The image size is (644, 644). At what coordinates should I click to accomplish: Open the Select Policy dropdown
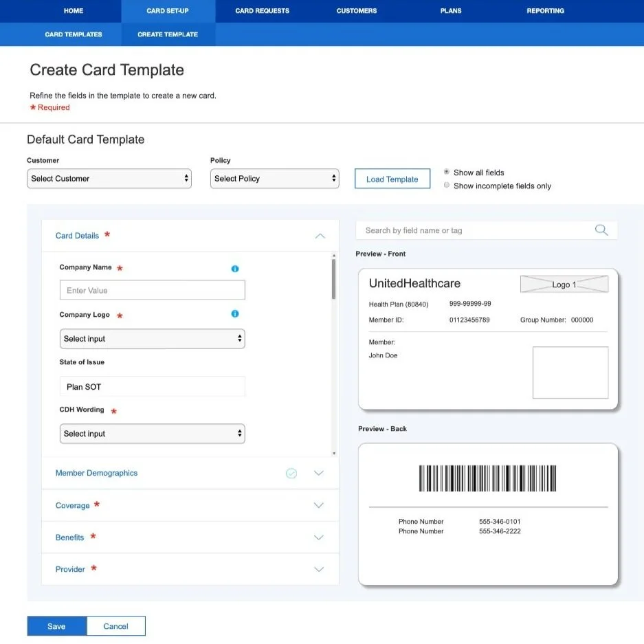[274, 179]
